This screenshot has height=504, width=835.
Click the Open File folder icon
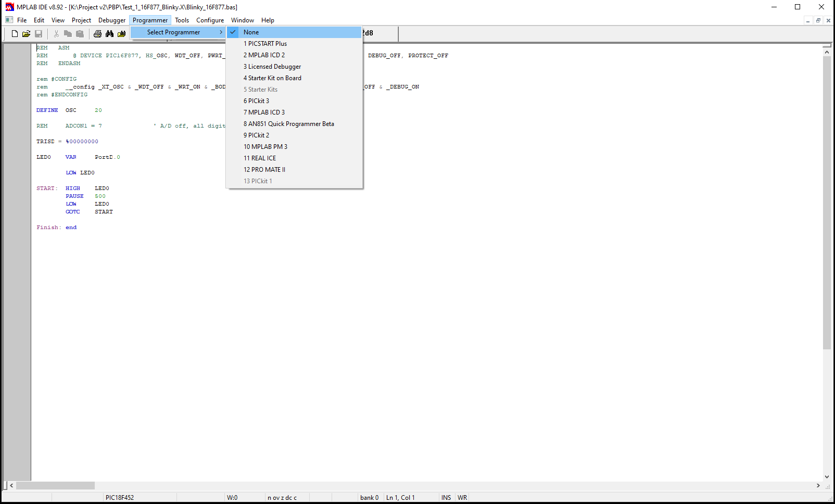pos(26,34)
